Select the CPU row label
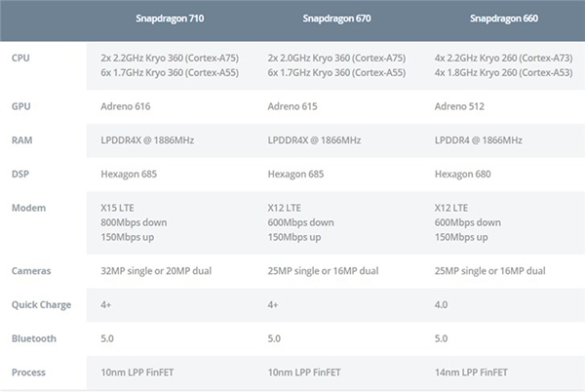This screenshot has width=585, height=392. 20,59
